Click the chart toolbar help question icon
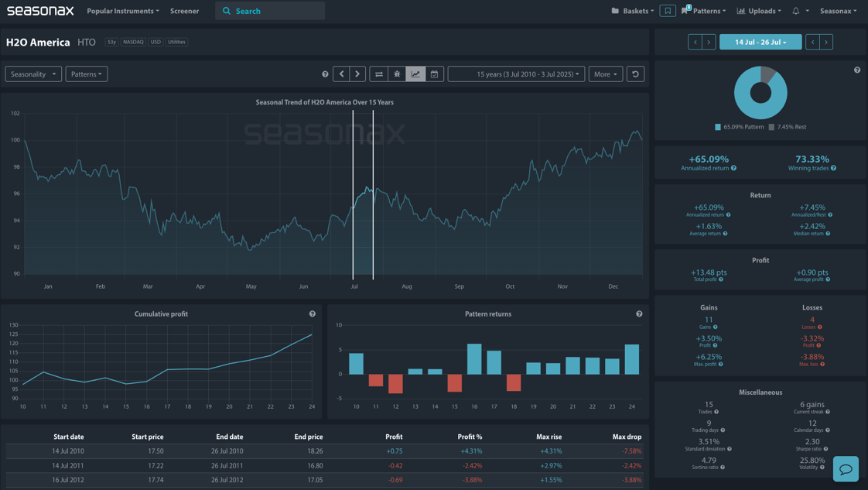The width and height of the screenshot is (868, 490). click(325, 74)
